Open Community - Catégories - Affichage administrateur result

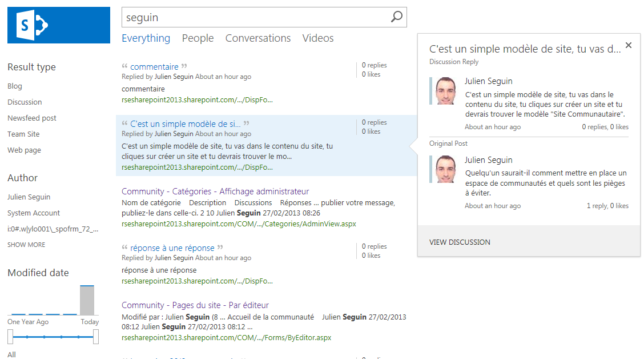point(215,192)
